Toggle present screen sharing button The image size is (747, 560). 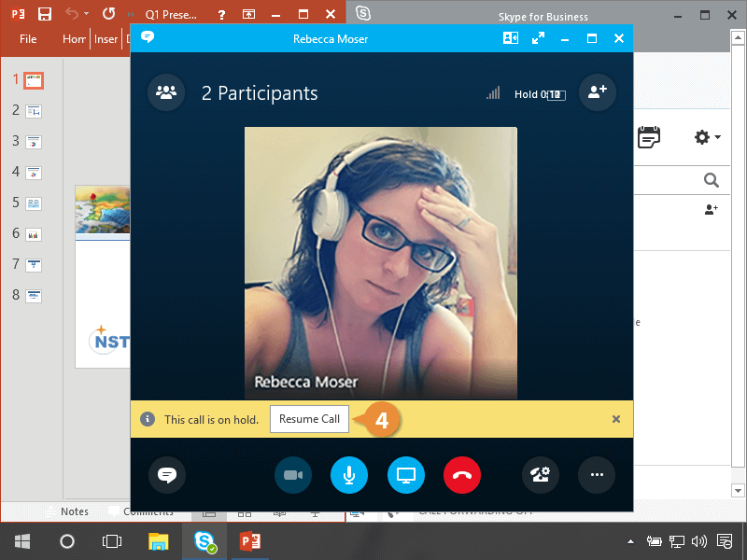point(406,475)
